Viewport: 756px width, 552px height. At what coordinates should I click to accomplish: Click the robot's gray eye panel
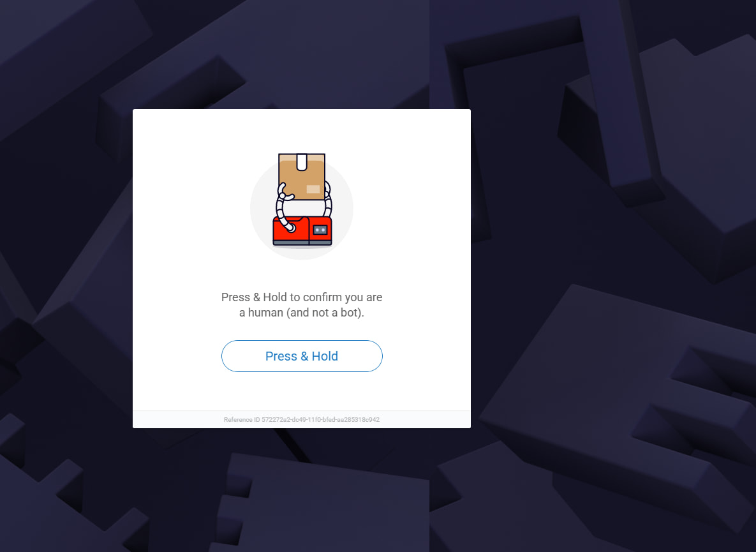[320, 230]
